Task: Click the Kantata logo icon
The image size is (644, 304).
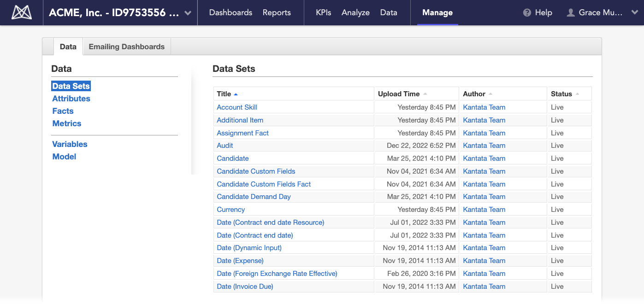Action: pos(22,12)
